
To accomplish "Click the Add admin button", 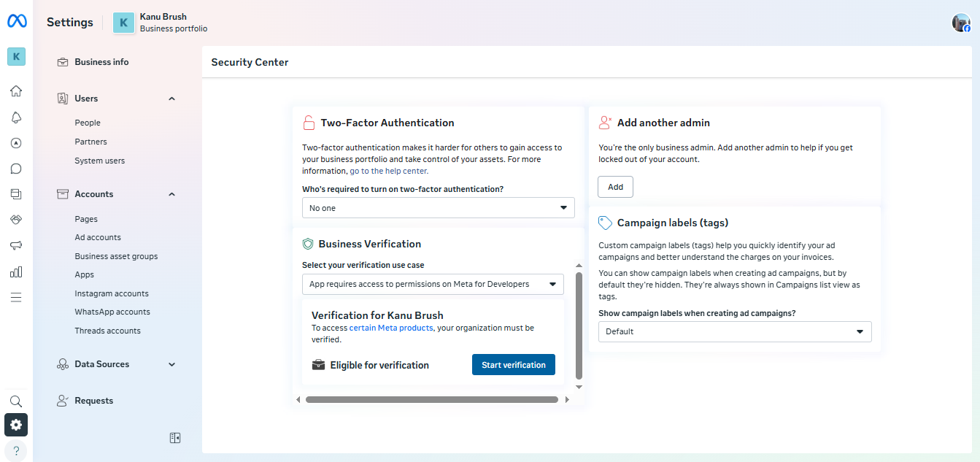I will tap(615, 187).
